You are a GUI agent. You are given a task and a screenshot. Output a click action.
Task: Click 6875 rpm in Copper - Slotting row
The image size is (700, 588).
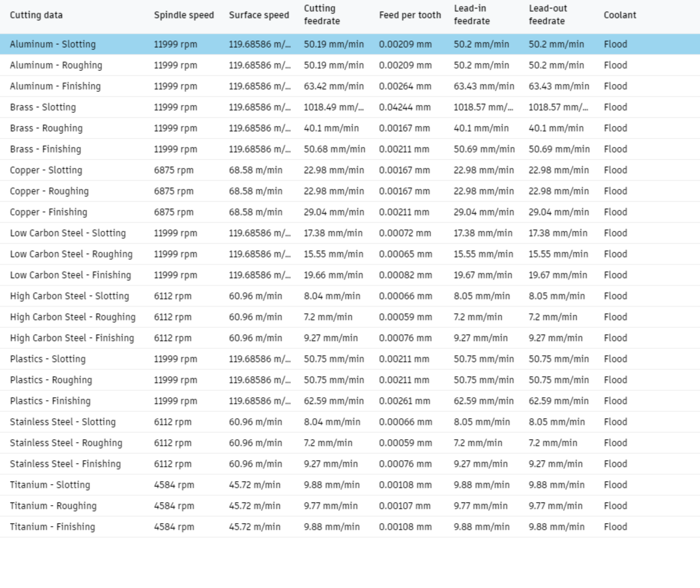pos(173,170)
